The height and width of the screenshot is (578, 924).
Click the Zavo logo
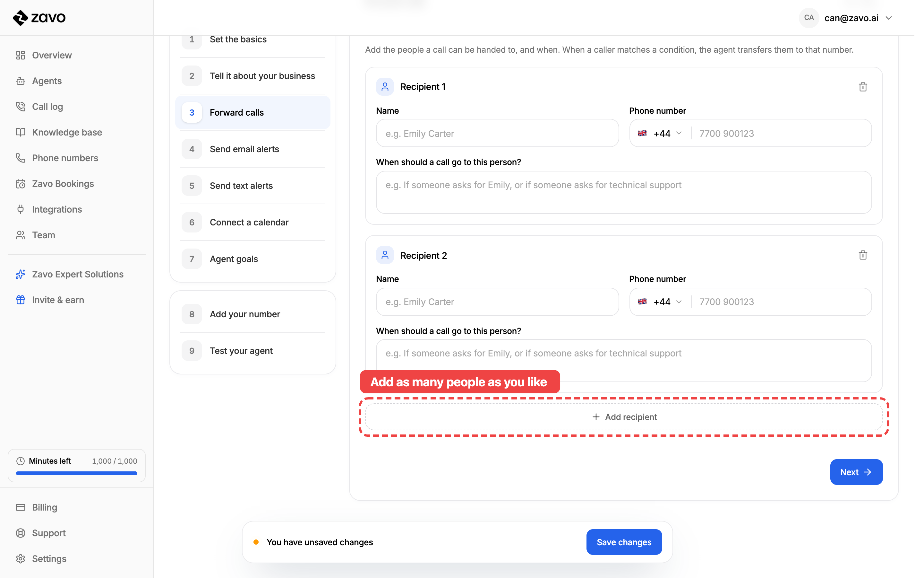click(39, 18)
